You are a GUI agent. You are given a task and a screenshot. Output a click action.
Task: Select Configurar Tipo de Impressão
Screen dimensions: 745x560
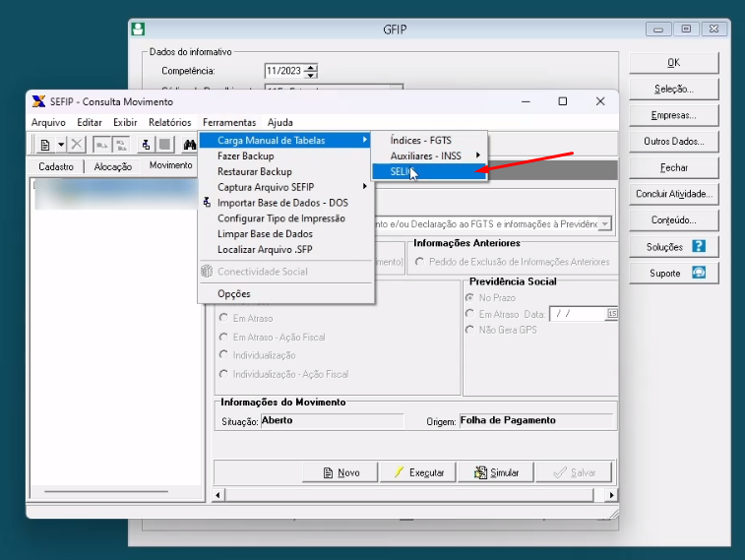(285, 218)
